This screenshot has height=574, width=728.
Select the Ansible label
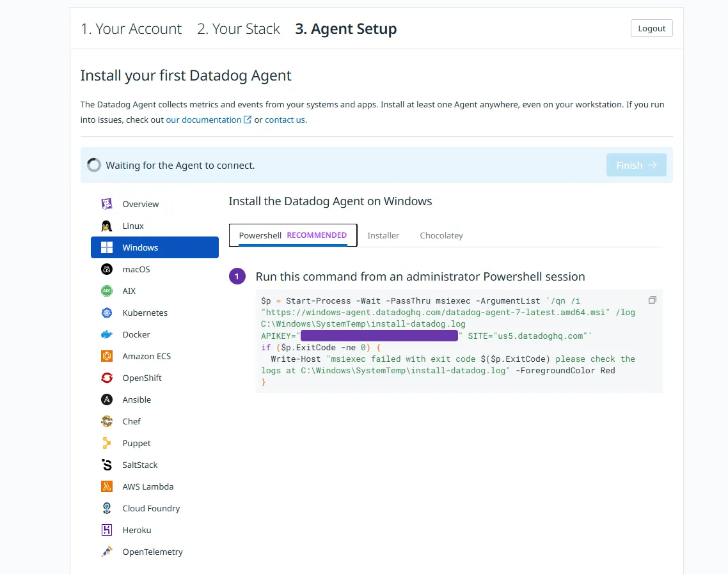click(136, 400)
